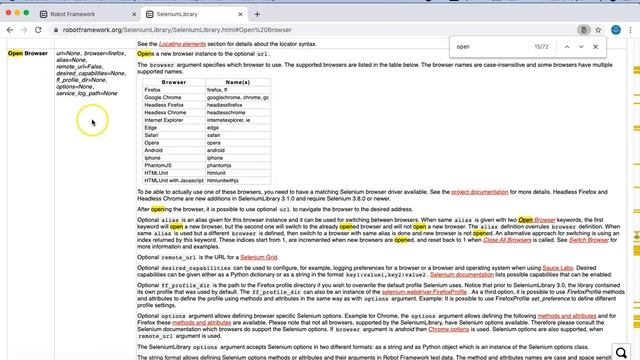640x360 pixels.
Task: Click the URL address bar
Action: [314, 30]
